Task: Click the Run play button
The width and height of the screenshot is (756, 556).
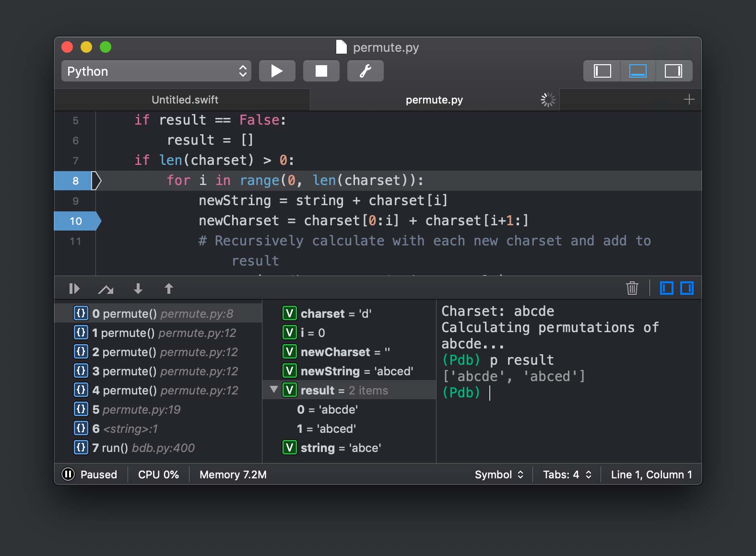Action: [x=277, y=71]
